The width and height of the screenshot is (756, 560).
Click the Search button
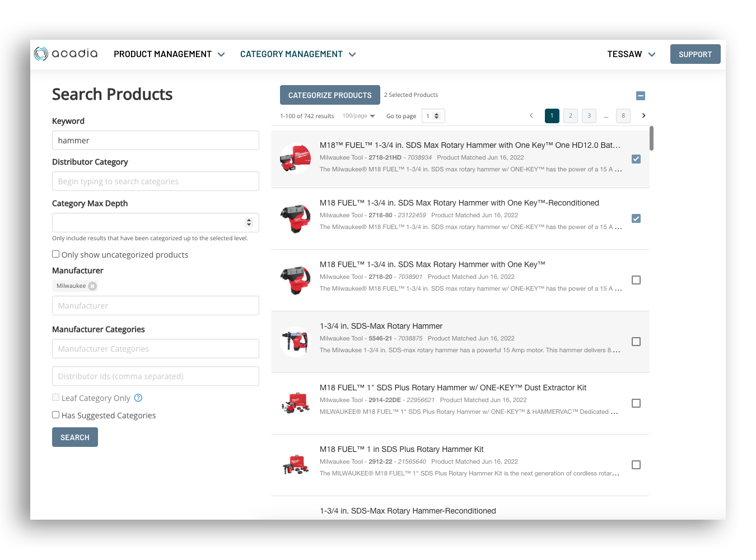pos(75,437)
